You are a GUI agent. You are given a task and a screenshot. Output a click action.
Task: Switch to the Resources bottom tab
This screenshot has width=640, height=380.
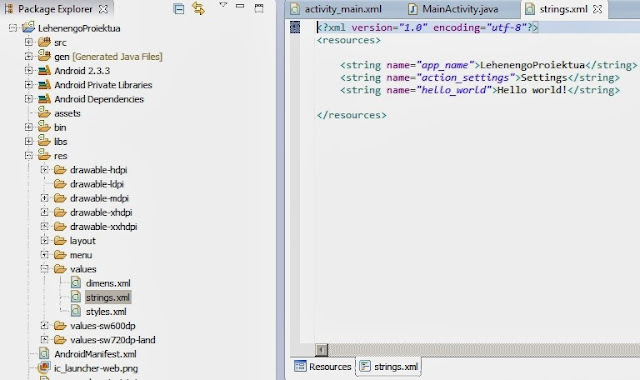323,367
